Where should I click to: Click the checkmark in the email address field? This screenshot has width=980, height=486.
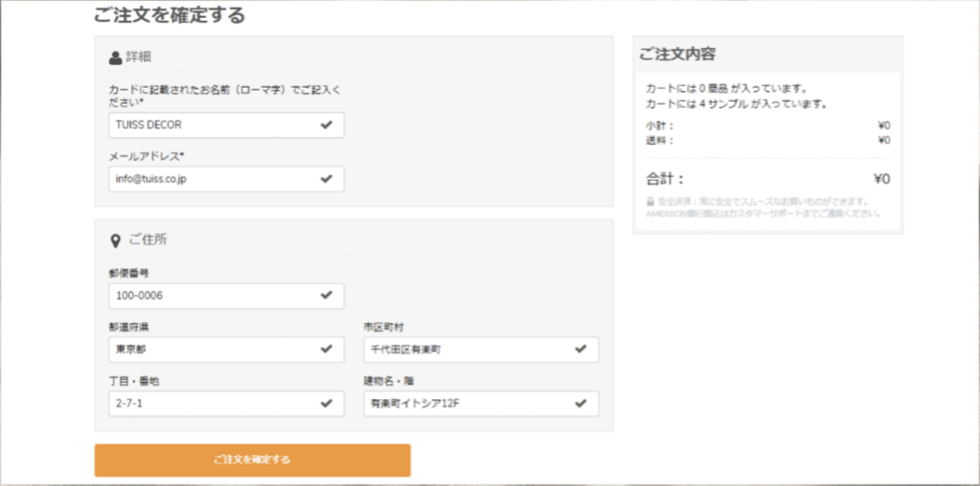(327, 179)
